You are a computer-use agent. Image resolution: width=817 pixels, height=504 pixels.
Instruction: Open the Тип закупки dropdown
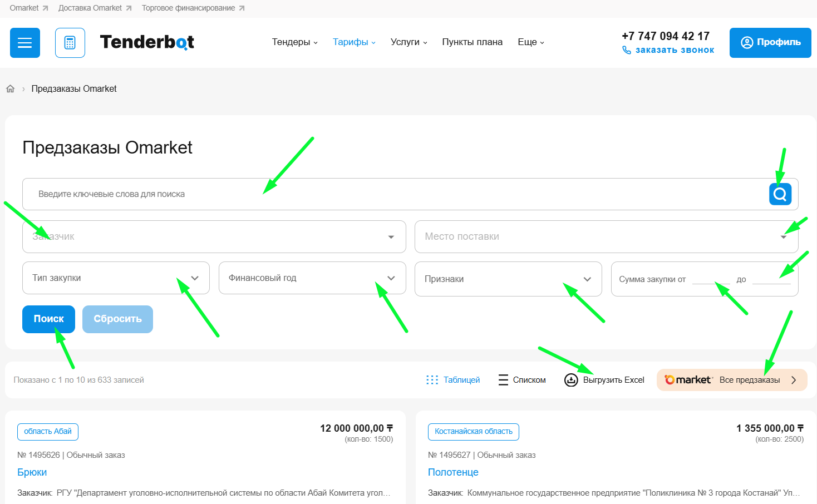pyautogui.click(x=116, y=278)
